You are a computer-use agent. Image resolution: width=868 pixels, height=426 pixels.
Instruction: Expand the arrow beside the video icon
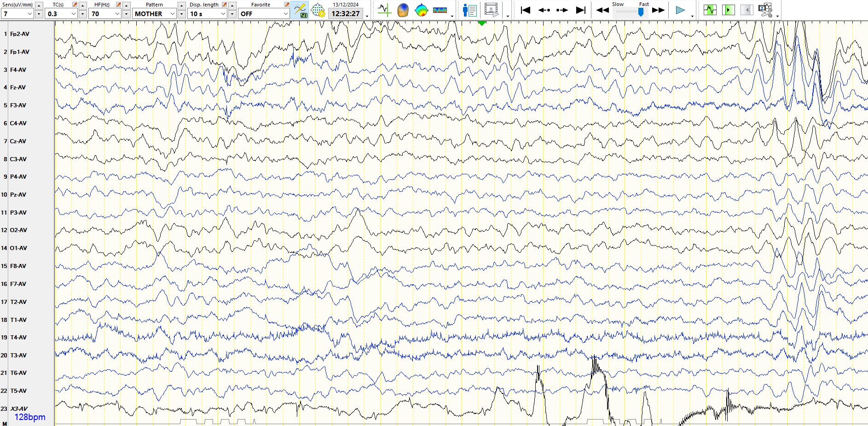(x=508, y=16)
